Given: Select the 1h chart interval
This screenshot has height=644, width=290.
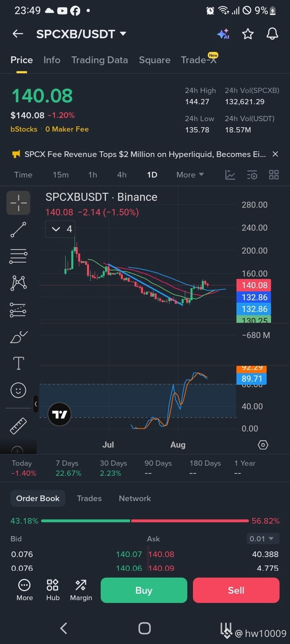Looking at the screenshot, I should click(93, 175).
